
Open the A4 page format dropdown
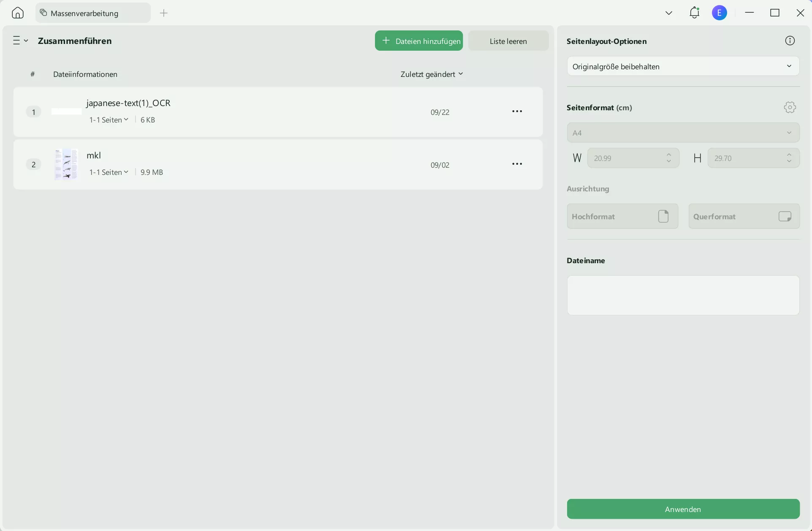coord(683,133)
